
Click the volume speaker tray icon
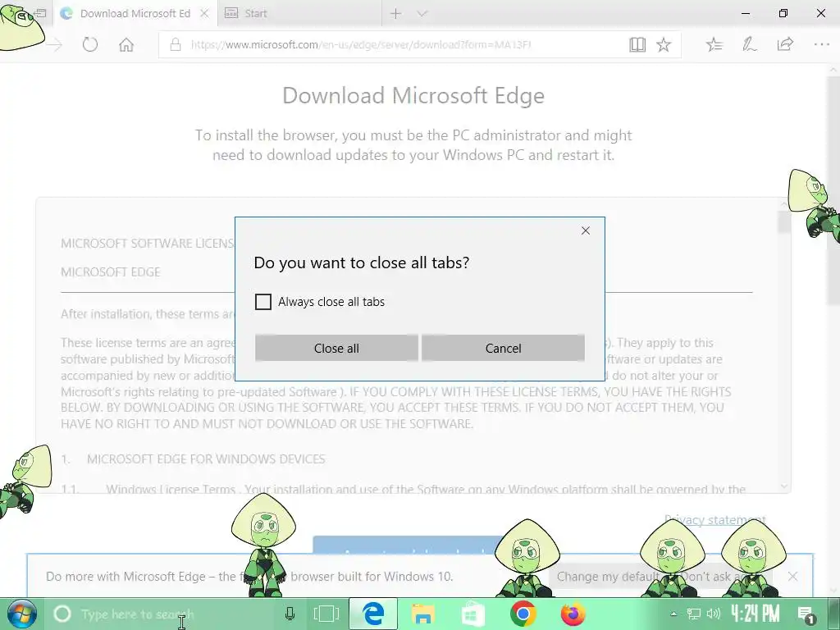tap(713, 614)
